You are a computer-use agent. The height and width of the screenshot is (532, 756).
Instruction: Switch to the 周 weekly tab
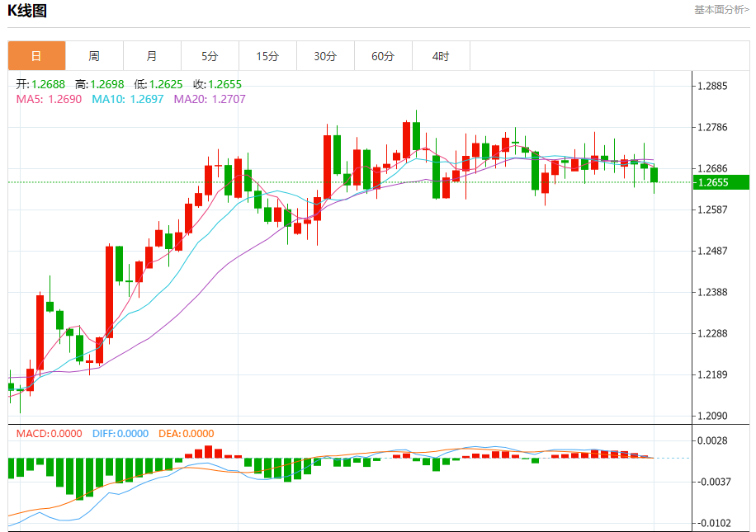click(x=94, y=56)
